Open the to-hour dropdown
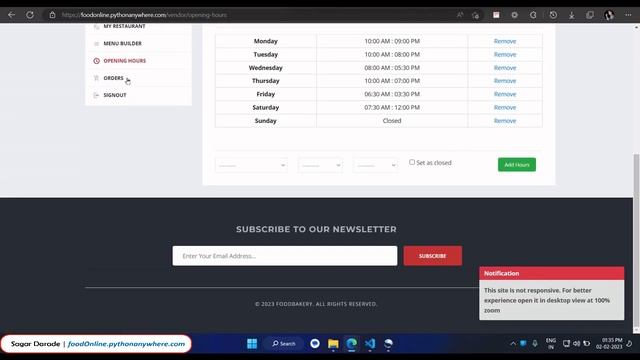Viewport: 640px width, 360px height. (x=376, y=165)
